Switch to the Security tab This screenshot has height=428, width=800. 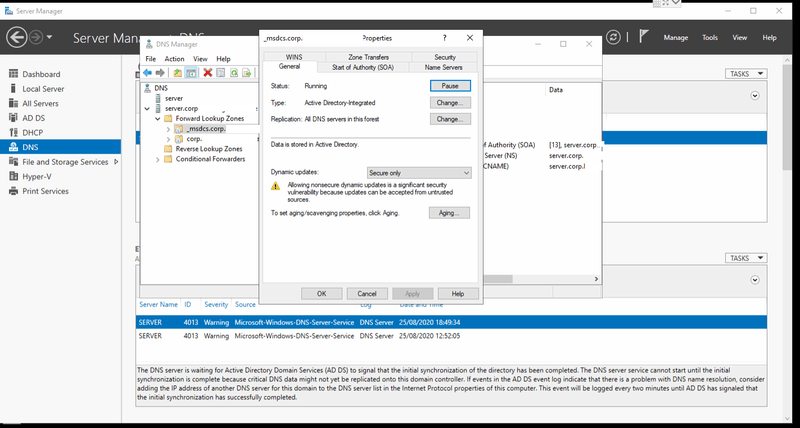click(x=445, y=57)
